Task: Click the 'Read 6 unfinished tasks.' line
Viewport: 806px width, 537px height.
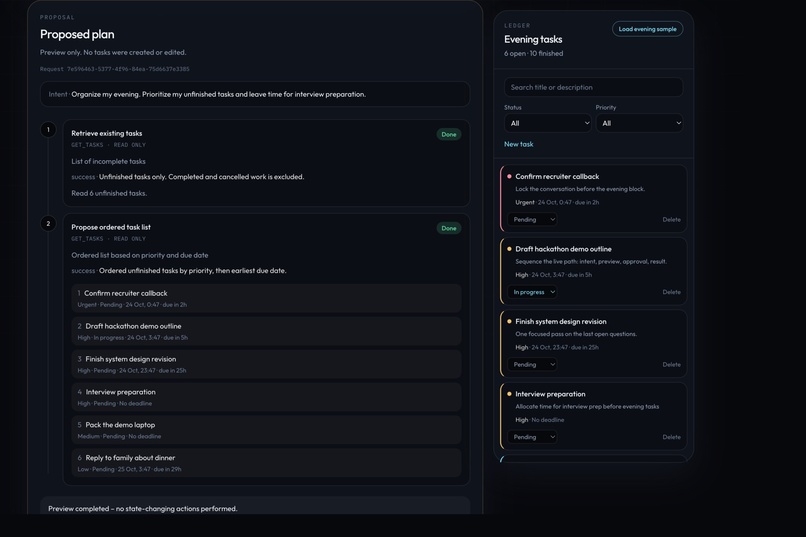Action: (109, 193)
